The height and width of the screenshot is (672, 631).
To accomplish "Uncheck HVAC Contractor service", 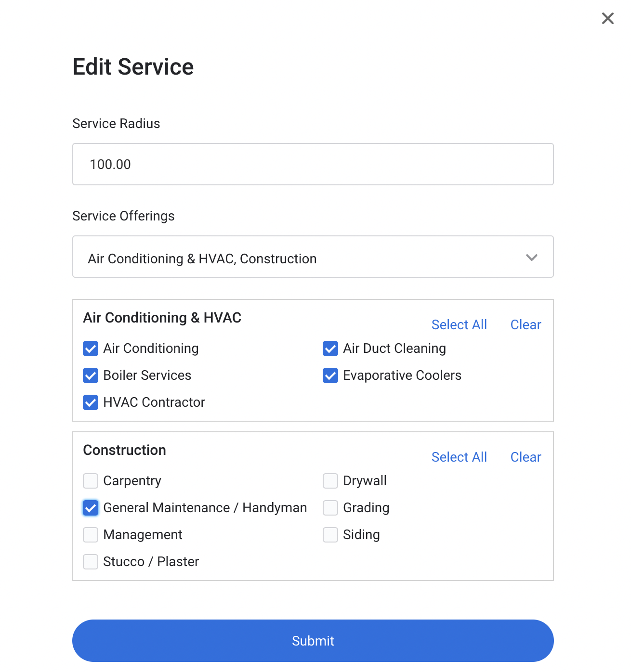I will coord(91,402).
